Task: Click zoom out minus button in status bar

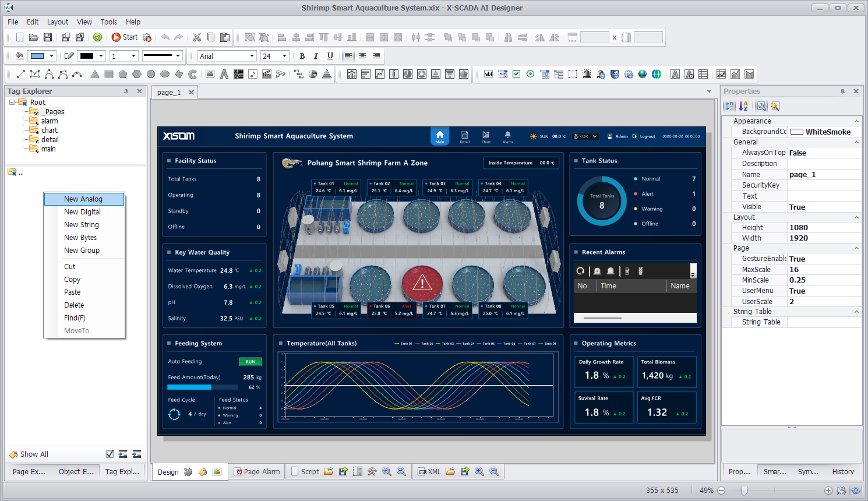Action: click(x=721, y=491)
